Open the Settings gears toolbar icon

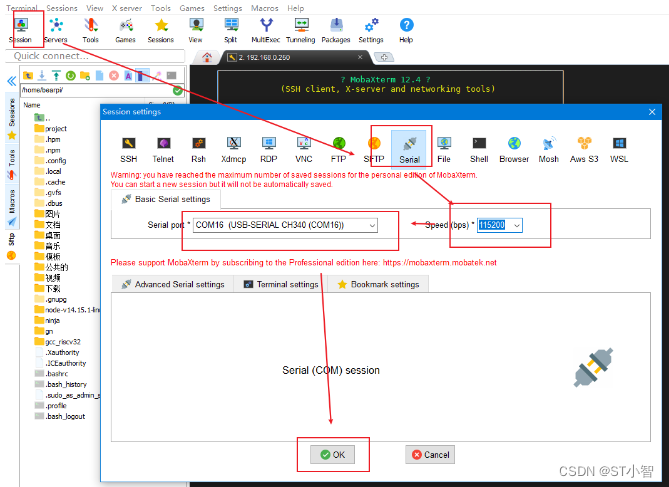tap(371, 30)
